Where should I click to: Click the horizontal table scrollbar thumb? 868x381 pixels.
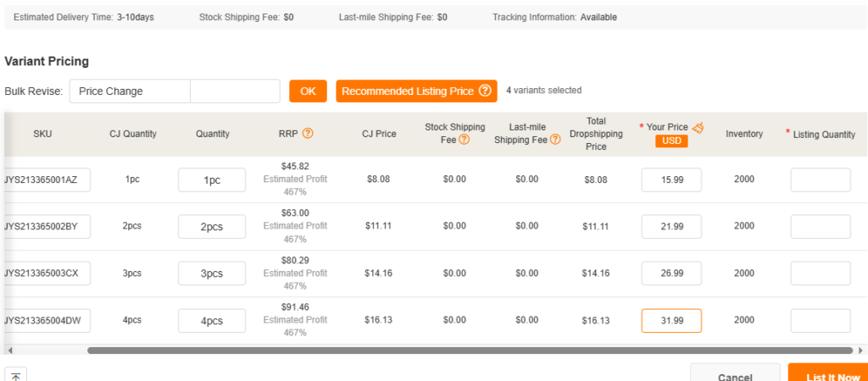[x=470, y=350]
